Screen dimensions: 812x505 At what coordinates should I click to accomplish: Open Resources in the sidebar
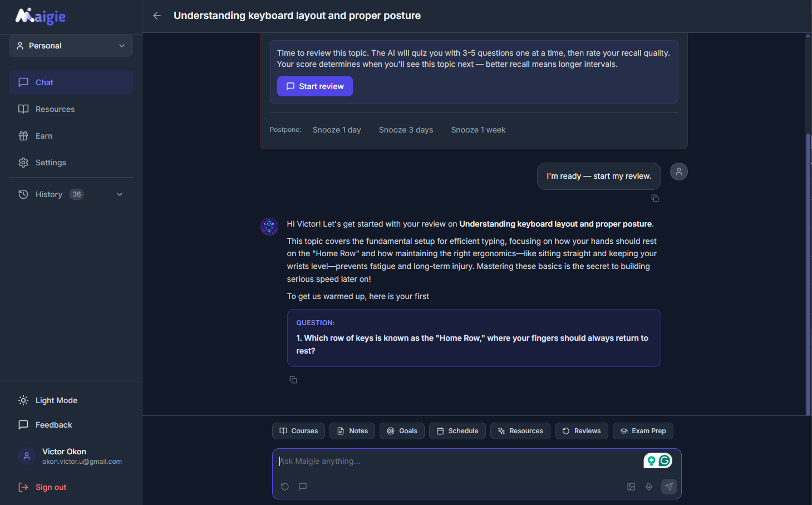55,109
